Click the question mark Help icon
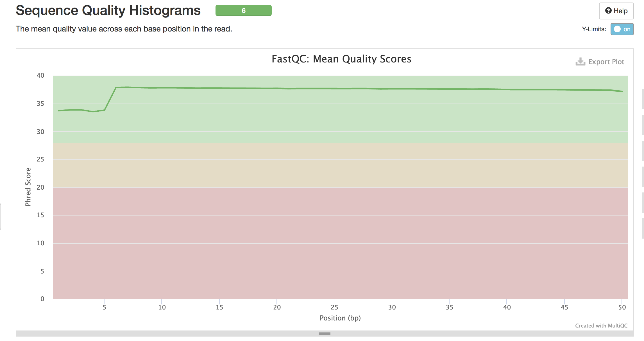This screenshot has height=341, width=644. [x=608, y=11]
